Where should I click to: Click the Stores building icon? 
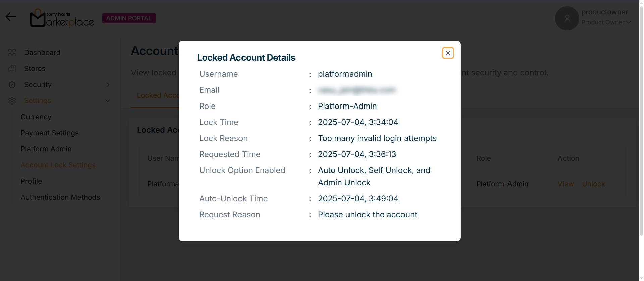click(x=12, y=69)
